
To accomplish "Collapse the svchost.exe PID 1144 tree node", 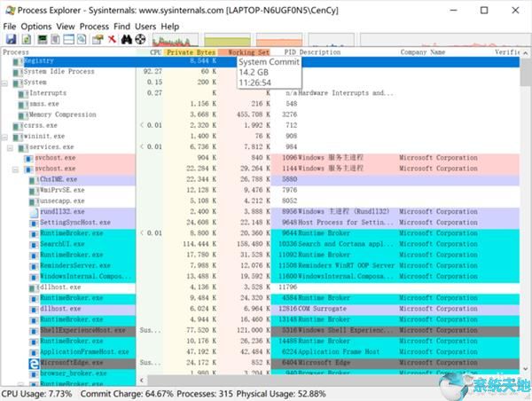I will (x=16, y=169).
